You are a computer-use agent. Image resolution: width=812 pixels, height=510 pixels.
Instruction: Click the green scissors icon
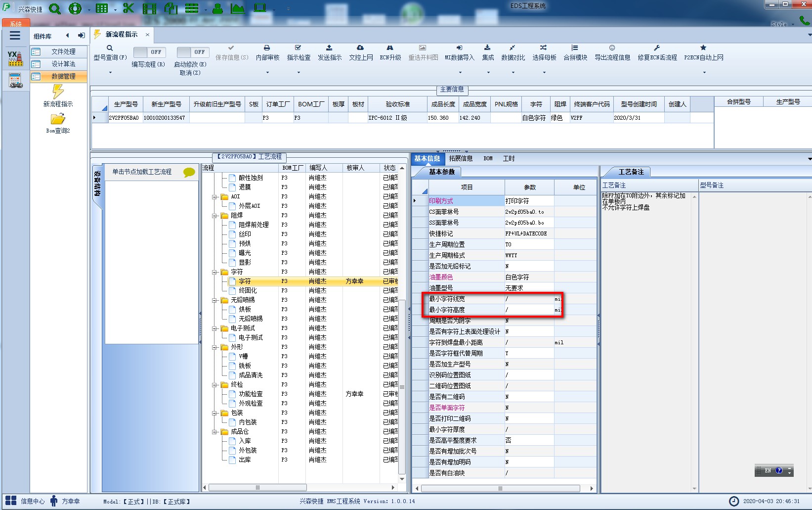coord(128,8)
